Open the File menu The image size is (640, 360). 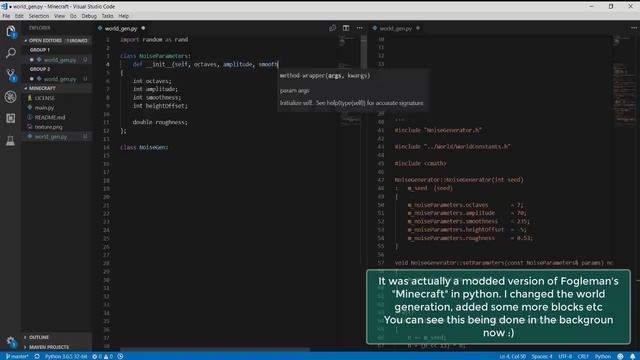coord(6,16)
